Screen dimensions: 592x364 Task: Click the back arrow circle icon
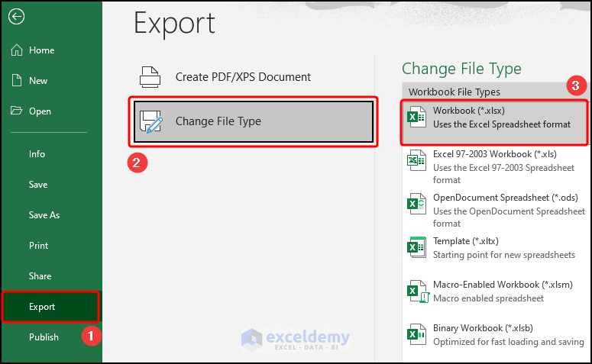tap(17, 17)
